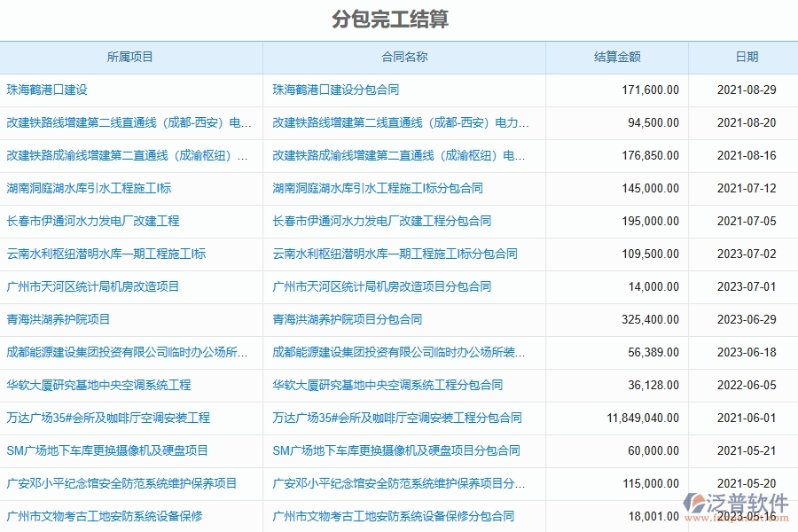Sort by the 所属项目 column header
This screenshot has height=532, width=798.
[133, 57]
